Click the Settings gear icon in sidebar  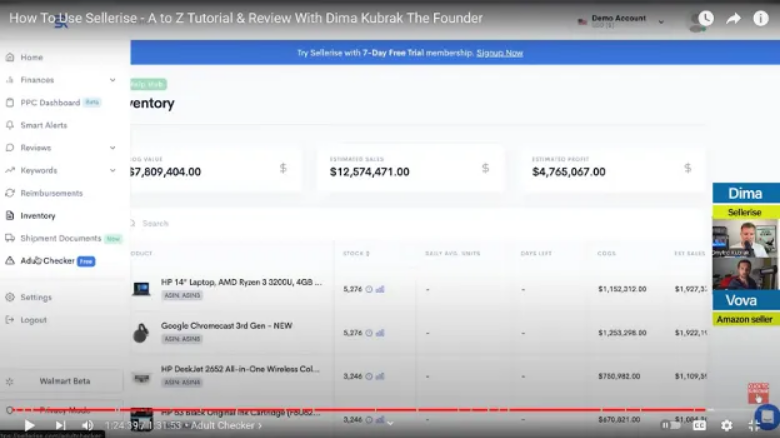(10, 297)
